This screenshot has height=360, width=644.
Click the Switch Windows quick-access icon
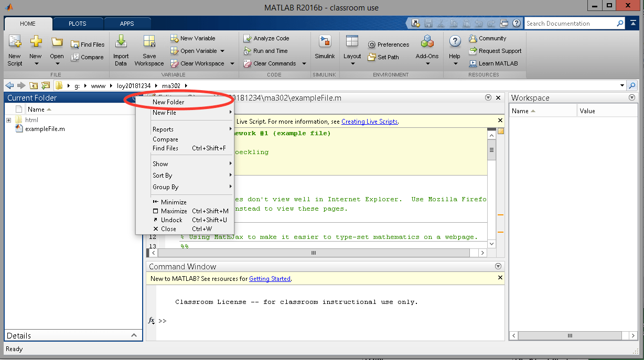(505, 23)
